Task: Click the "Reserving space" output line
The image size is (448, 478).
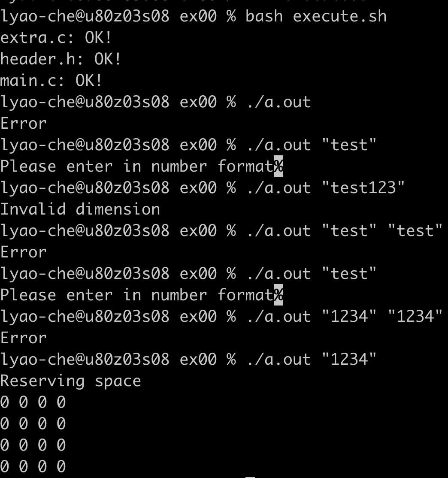Action: pyautogui.click(x=70, y=381)
